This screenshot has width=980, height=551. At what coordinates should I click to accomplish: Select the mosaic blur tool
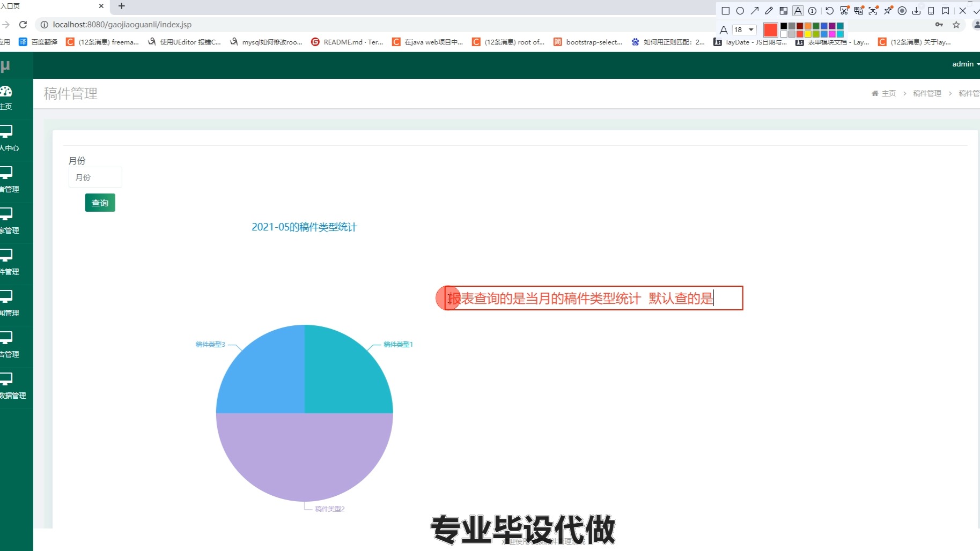click(x=784, y=11)
